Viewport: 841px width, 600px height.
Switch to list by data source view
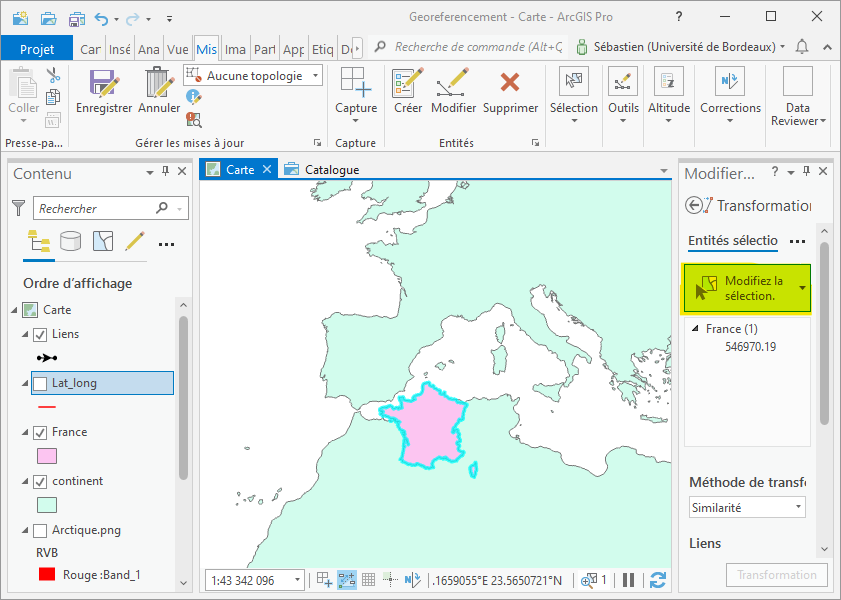tap(71, 241)
